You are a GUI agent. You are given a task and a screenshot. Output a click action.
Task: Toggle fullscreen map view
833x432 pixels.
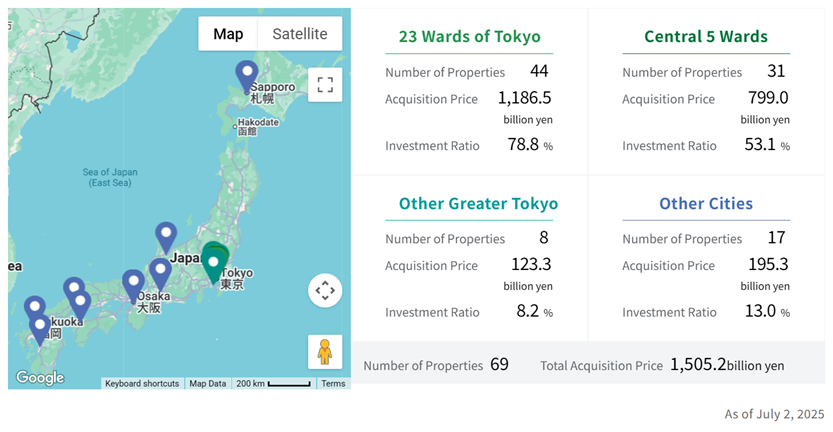(325, 84)
